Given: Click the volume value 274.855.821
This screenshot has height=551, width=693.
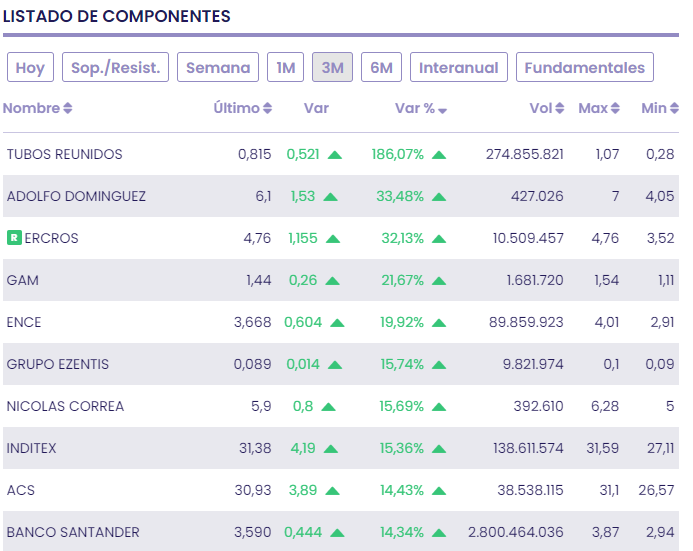Looking at the screenshot, I should (x=525, y=154).
